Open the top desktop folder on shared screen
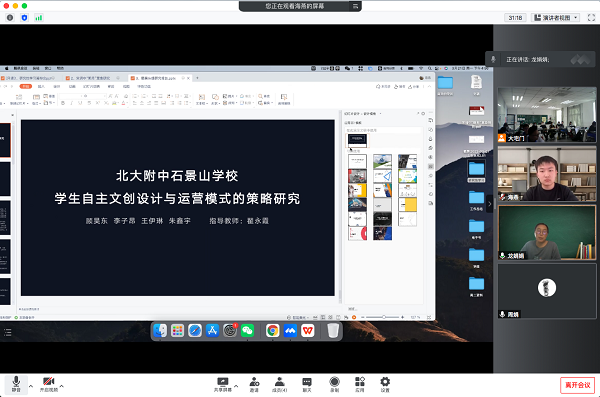This screenshot has width=600, height=397. [445, 82]
